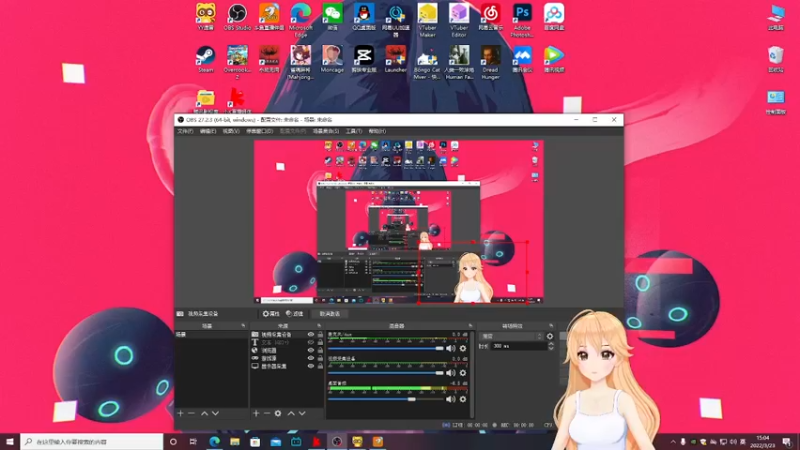Open Bongo Cat Mver desktop shortcut
Viewport: 800px width, 450px height.
[x=427, y=63]
